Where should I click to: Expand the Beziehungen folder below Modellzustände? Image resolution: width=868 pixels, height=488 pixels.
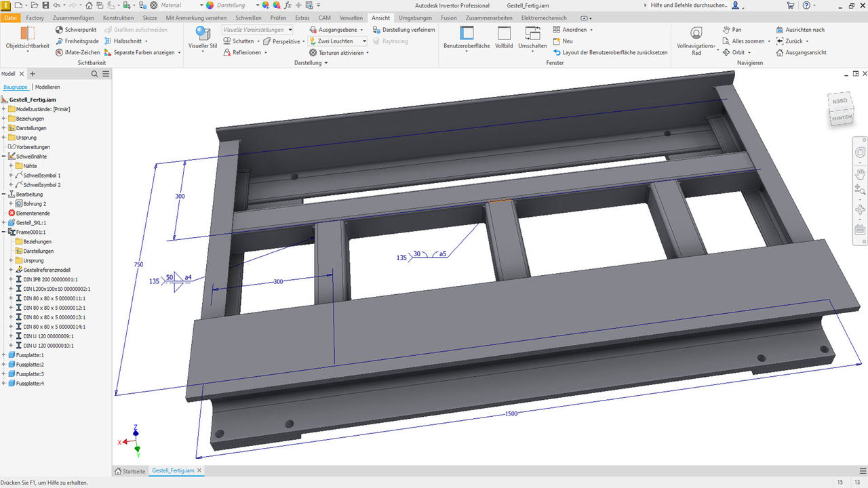(4, 119)
